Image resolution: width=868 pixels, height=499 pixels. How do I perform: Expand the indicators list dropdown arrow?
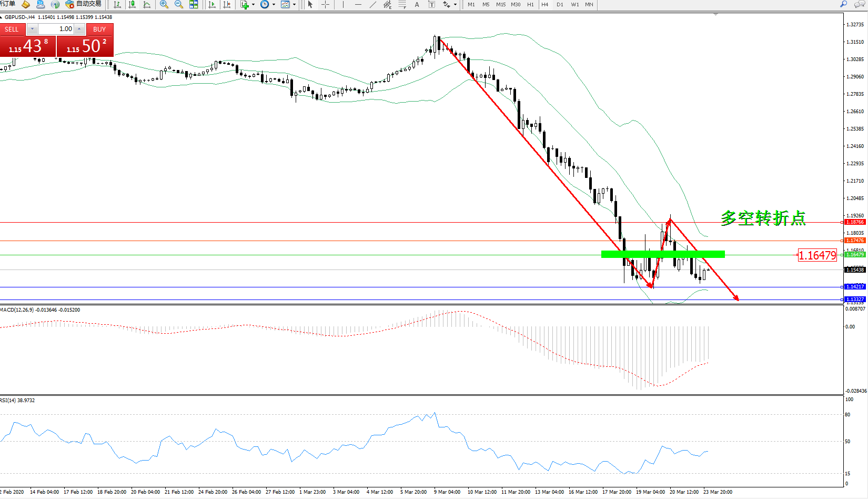click(x=254, y=5)
